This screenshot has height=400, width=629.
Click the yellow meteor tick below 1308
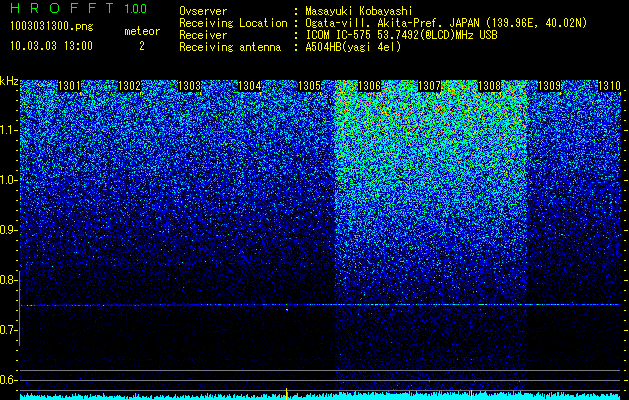pos(471,393)
